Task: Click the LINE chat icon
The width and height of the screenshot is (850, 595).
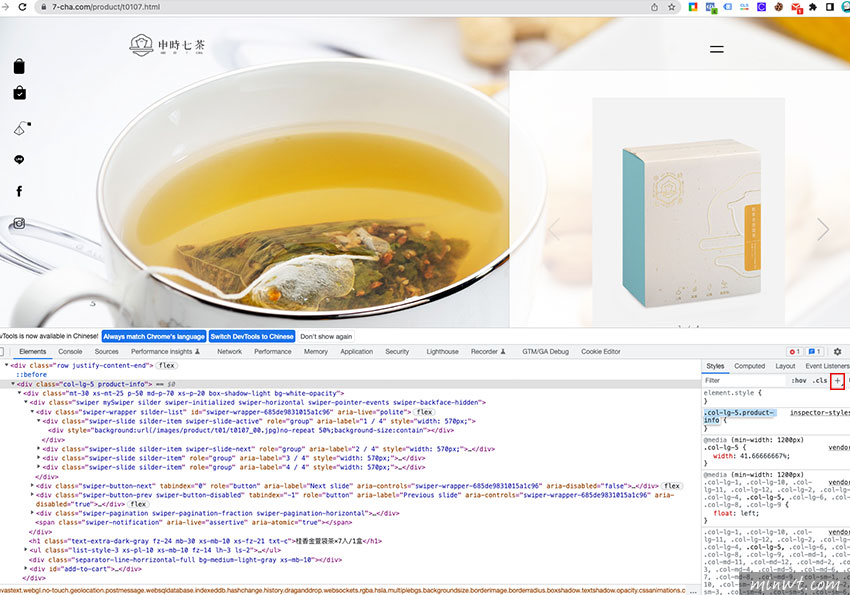Action: pyautogui.click(x=19, y=160)
